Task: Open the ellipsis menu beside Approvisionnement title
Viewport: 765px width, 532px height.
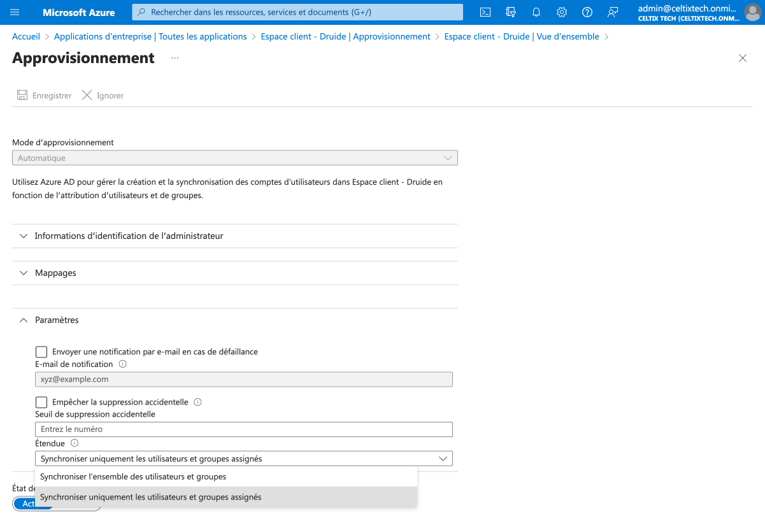Action: tap(175, 58)
